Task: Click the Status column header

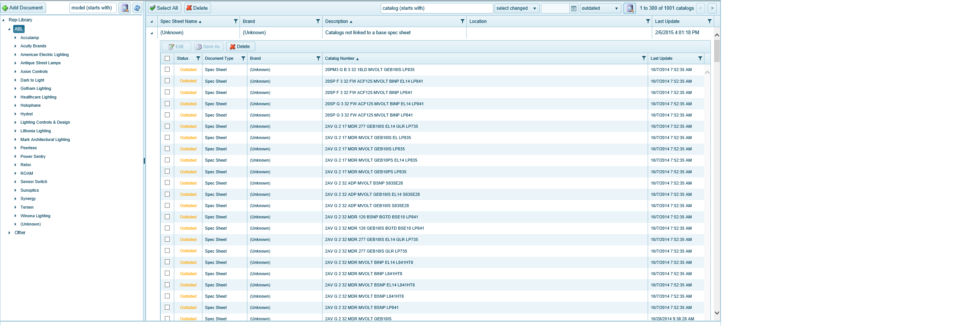Action: click(x=182, y=59)
